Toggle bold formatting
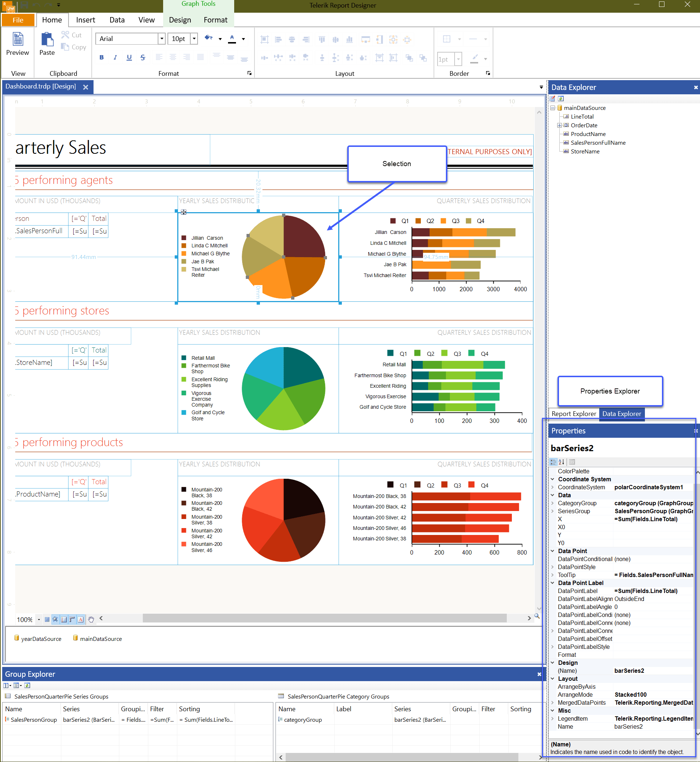Viewport: 700px width, 762px height. pyautogui.click(x=101, y=57)
